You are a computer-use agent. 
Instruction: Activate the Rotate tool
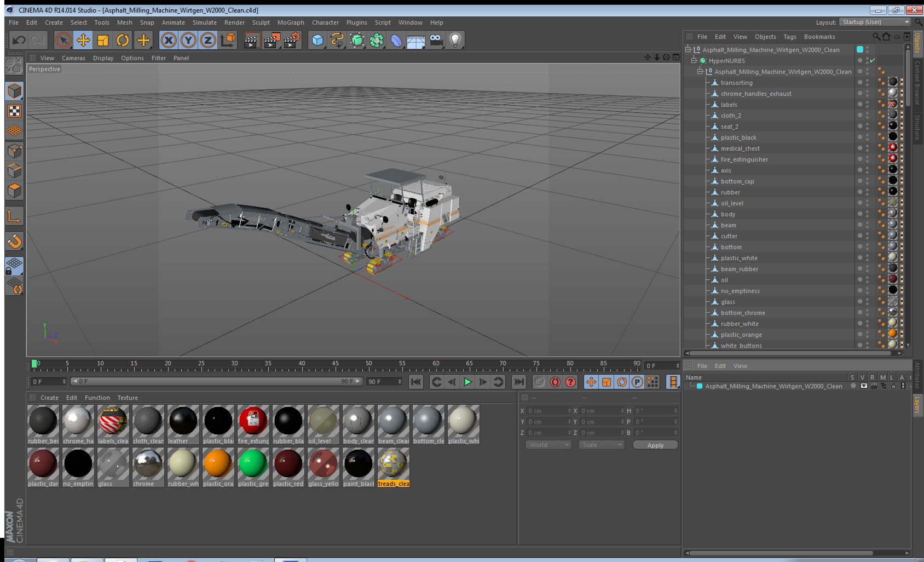(123, 40)
